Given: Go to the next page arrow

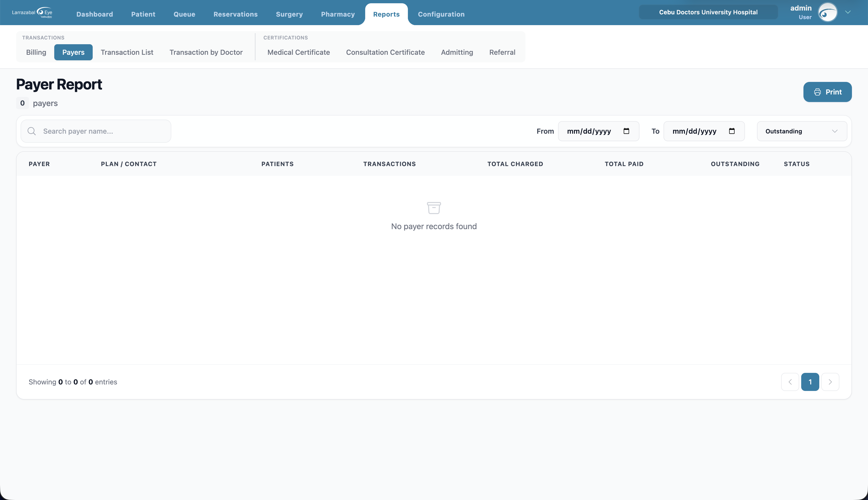Looking at the screenshot, I should (830, 382).
